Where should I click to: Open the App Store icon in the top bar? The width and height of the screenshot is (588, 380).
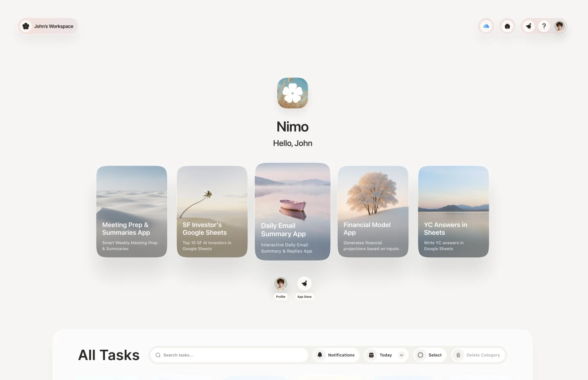pyautogui.click(x=529, y=26)
